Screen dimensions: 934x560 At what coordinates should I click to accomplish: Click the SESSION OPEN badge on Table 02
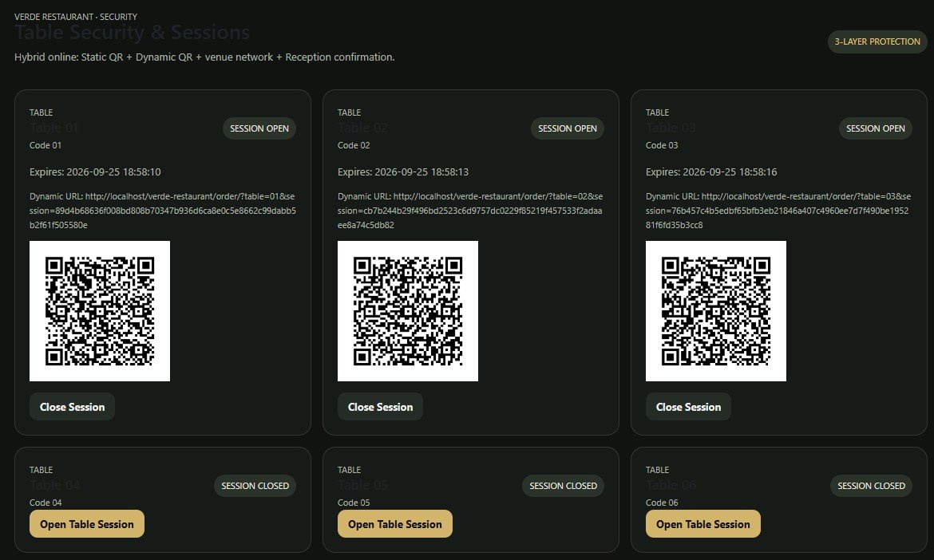pyautogui.click(x=567, y=128)
